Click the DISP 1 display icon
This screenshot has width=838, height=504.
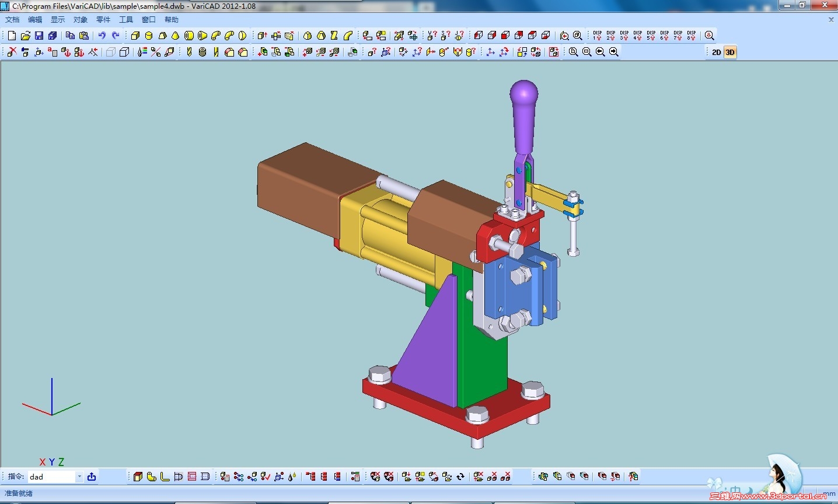[598, 36]
